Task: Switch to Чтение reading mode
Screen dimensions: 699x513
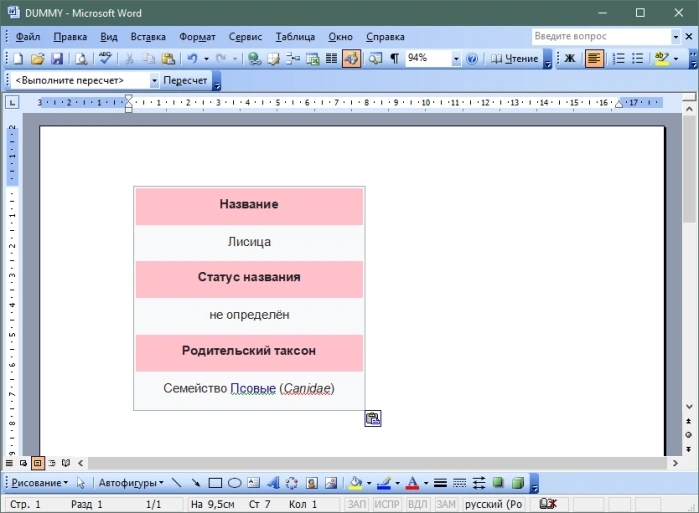Action: tap(515, 58)
